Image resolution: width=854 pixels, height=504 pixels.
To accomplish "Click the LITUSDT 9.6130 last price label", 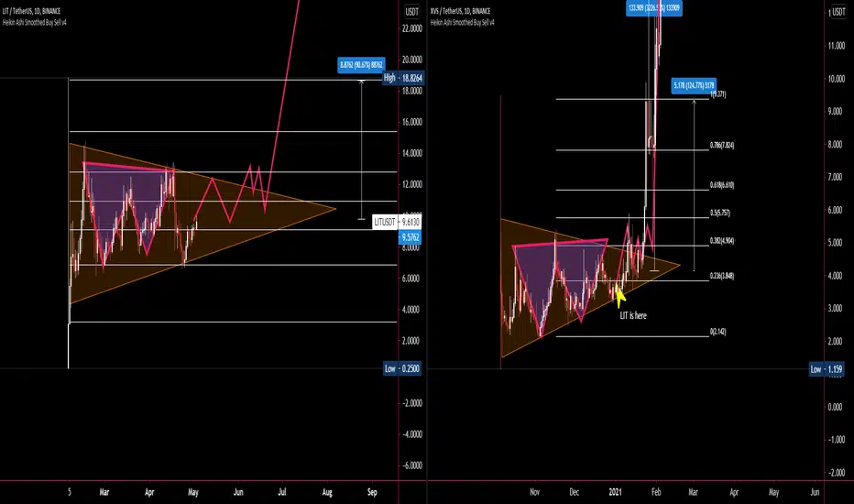I will [x=397, y=222].
